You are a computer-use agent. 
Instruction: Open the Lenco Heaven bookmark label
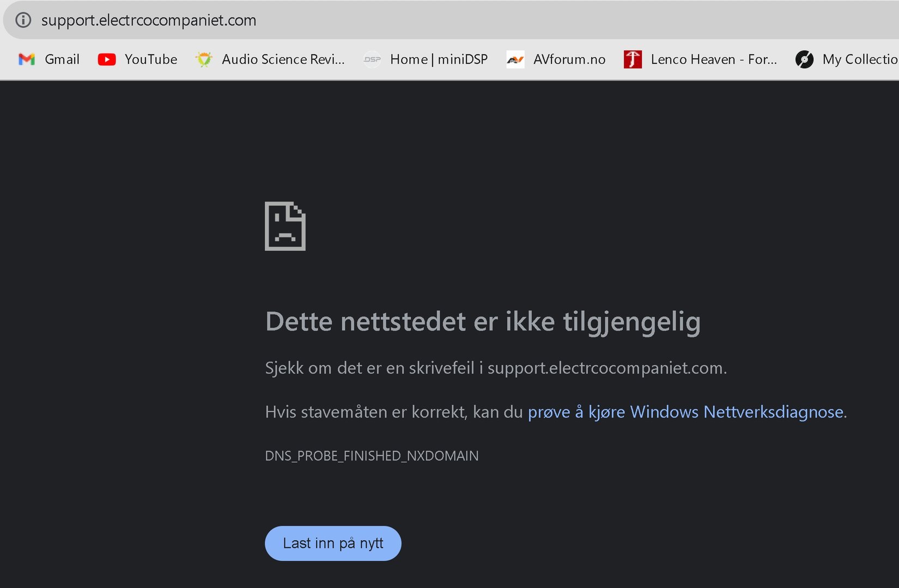714,59
